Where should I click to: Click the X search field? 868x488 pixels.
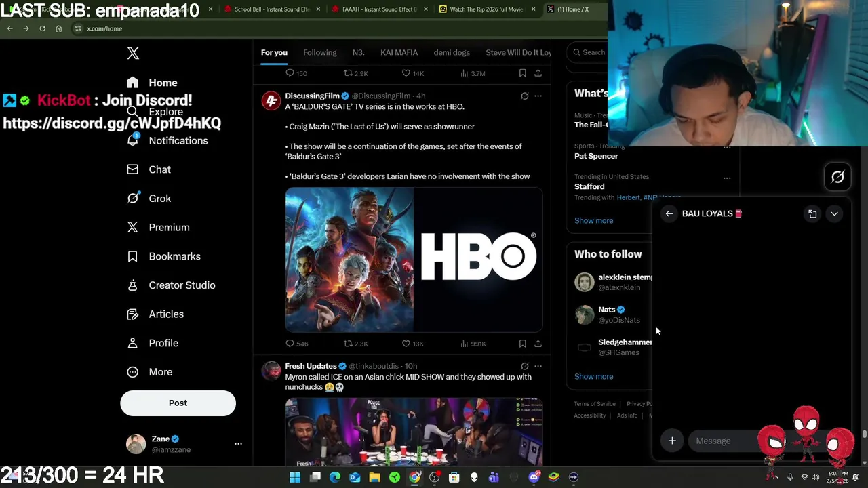pos(589,52)
